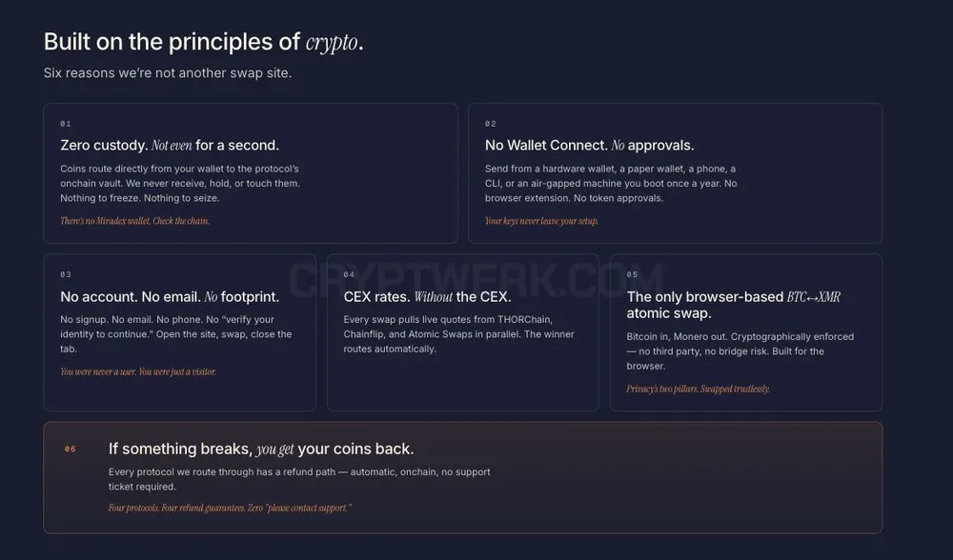Click the 05 number label
Image resolution: width=953 pixels, height=560 pixels.
tap(632, 274)
